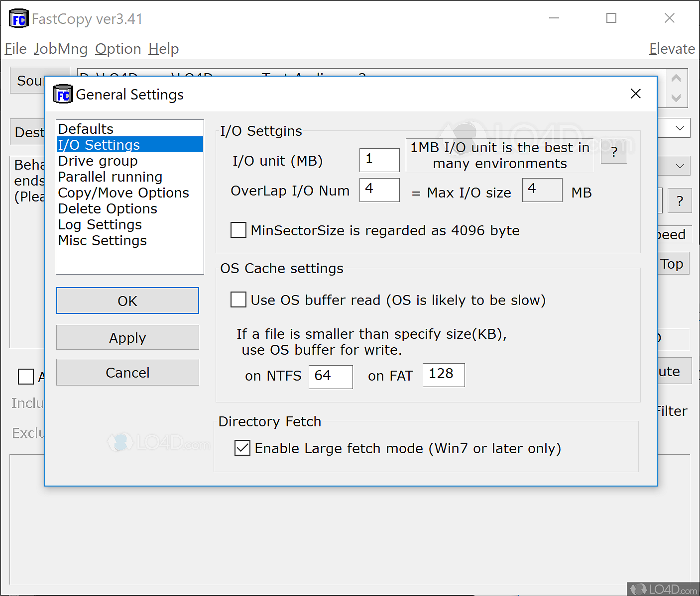Edit the on NTFS size field

click(x=330, y=377)
